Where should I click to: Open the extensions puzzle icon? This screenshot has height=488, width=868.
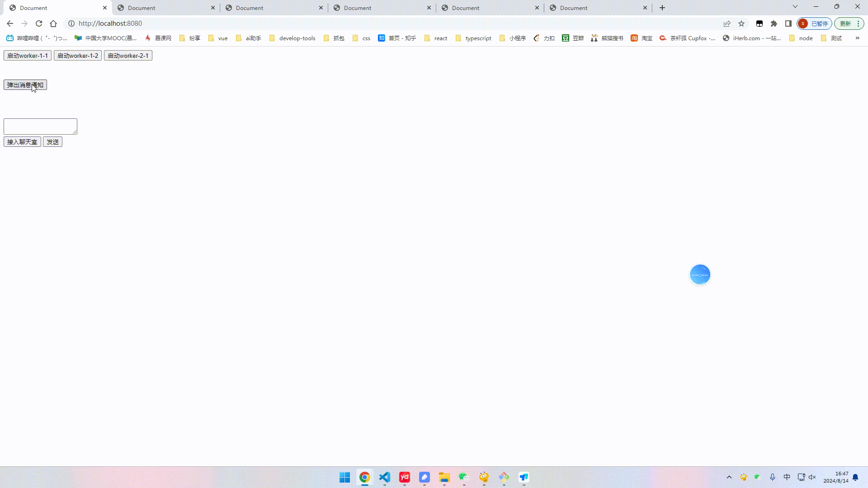pos(774,23)
